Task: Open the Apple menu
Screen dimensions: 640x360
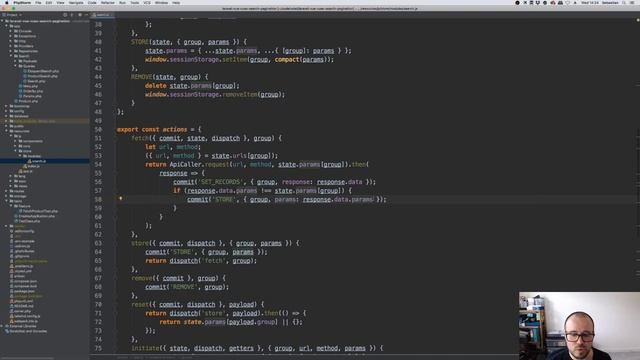Action: point(7,2)
